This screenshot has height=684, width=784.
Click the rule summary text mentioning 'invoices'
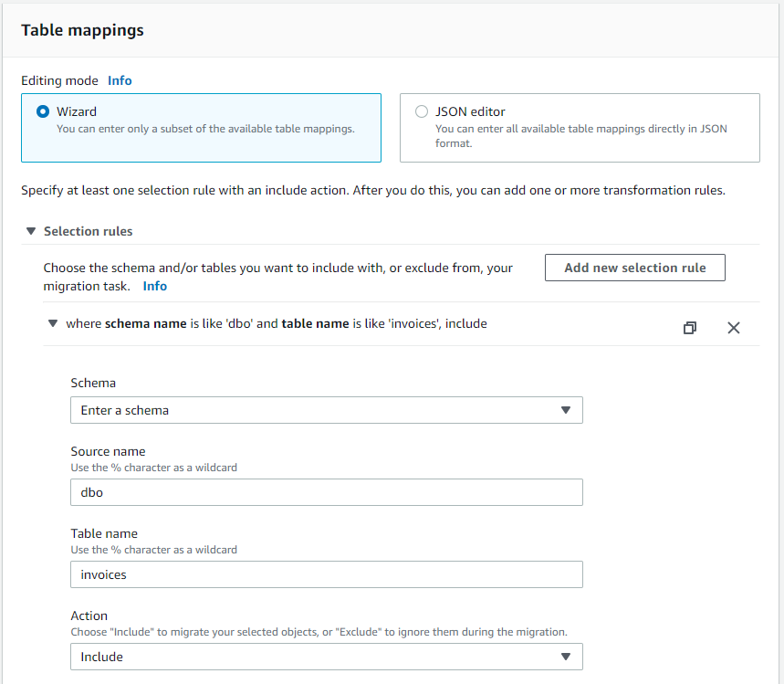click(x=277, y=323)
